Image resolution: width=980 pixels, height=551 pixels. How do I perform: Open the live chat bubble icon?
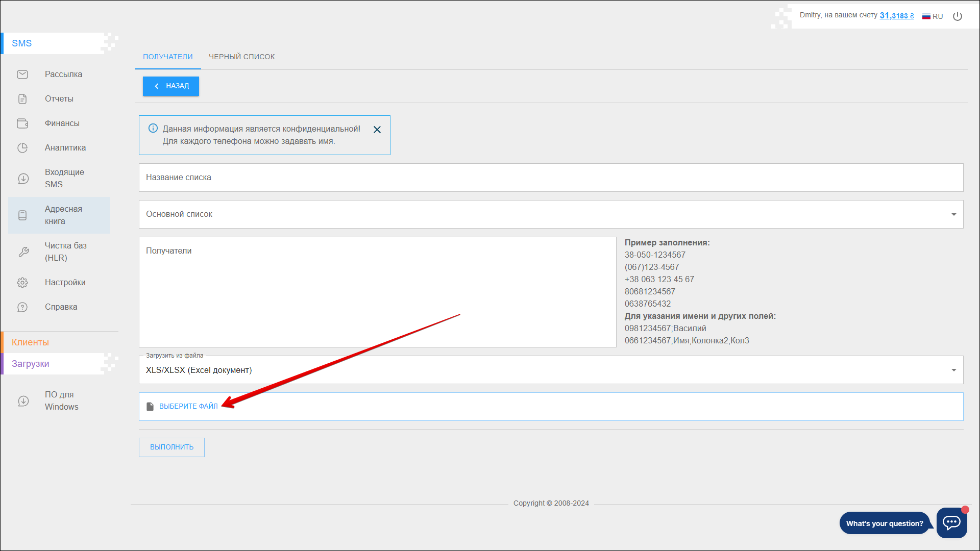point(951,522)
